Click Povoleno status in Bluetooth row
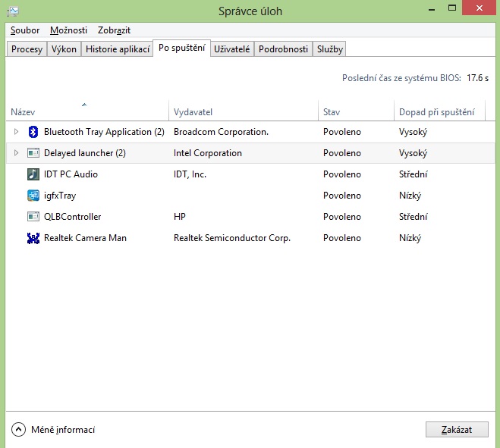 pyautogui.click(x=342, y=132)
